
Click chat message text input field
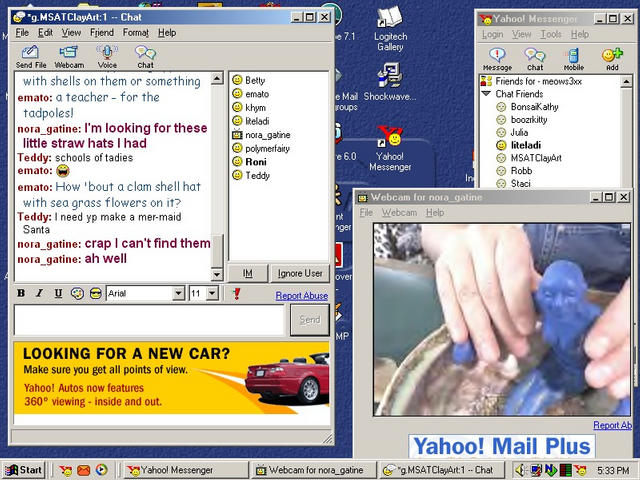click(x=149, y=320)
